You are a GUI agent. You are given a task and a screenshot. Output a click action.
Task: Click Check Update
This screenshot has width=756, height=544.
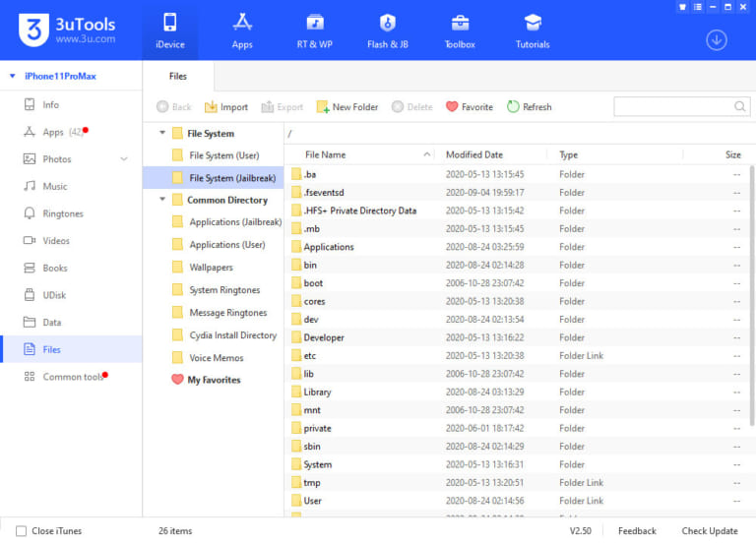click(709, 531)
